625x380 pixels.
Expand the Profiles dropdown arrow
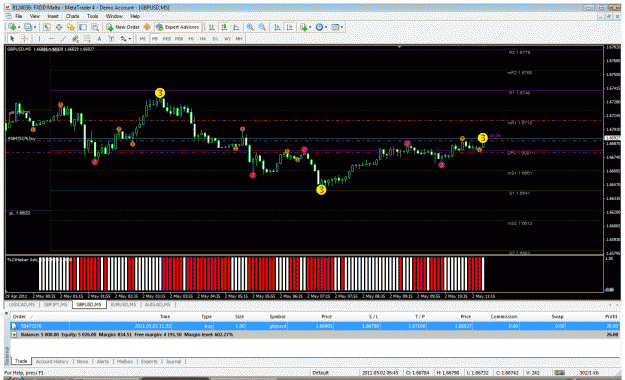pyautogui.click(x=35, y=27)
